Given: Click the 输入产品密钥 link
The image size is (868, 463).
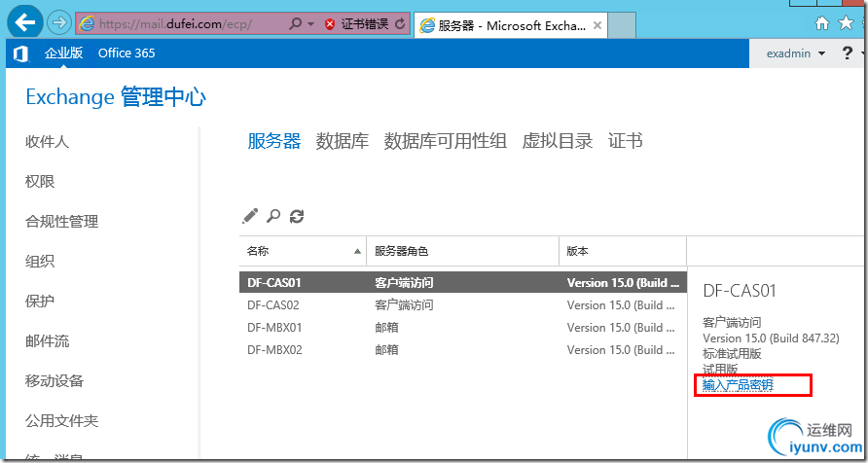Looking at the screenshot, I should [738, 385].
